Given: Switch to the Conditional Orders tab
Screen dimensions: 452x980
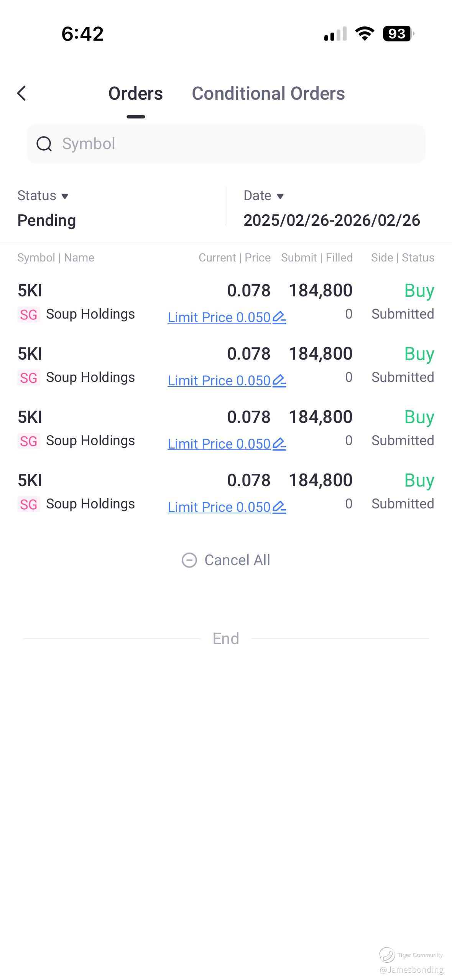Looking at the screenshot, I should point(268,94).
